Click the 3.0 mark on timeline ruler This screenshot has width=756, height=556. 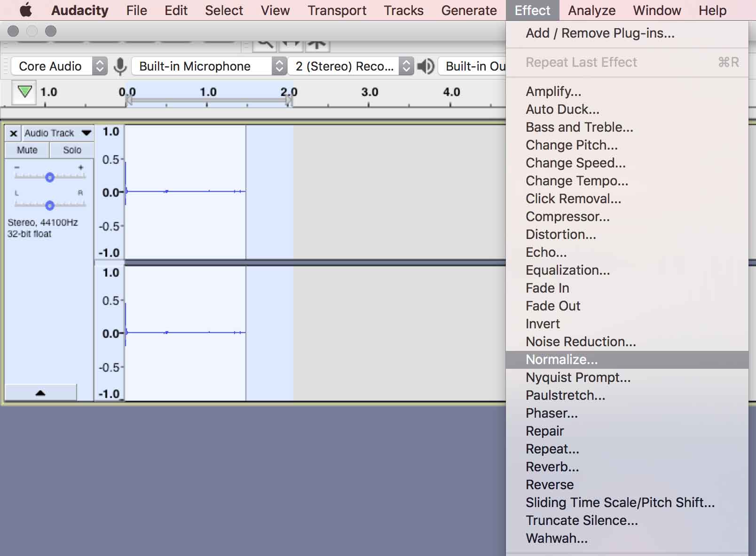pyautogui.click(x=370, y=92)
